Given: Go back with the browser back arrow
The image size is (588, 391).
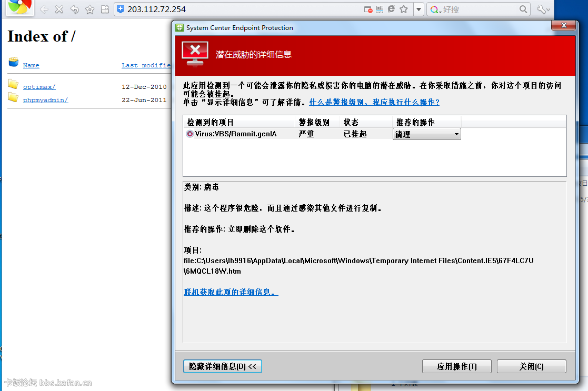Looking at the screenshot, I should point(44,9).
